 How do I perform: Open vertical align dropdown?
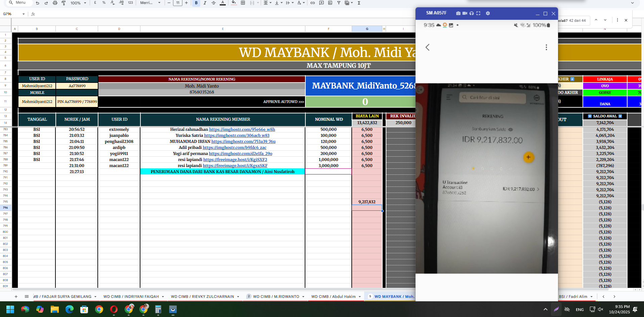[278, 3]
